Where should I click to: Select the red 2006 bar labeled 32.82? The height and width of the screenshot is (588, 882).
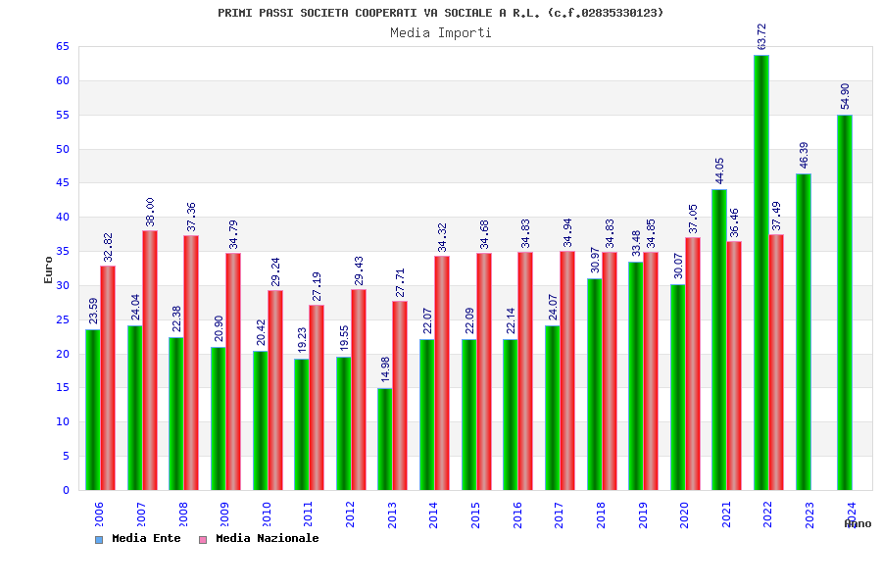pyautogui.click(x=108, y=378)
